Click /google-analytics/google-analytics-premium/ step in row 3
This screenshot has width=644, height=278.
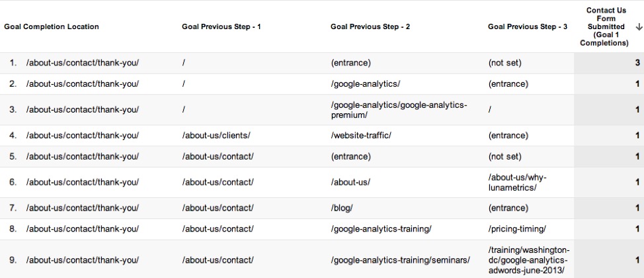click(x=399, y=110)
